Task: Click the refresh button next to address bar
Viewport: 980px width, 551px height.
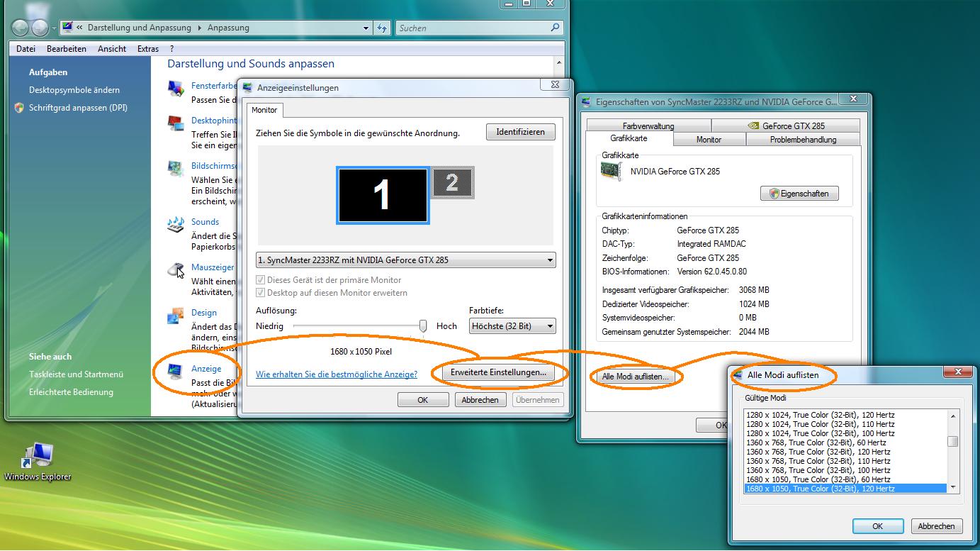Action: [382, 28]
